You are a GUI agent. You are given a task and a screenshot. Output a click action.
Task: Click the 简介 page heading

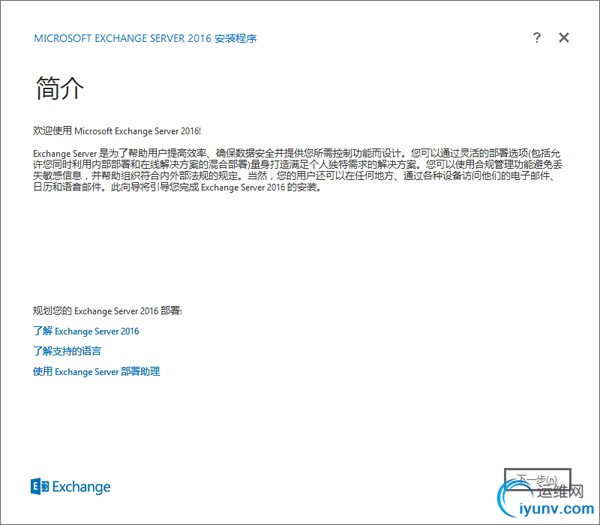pos(59,88)
